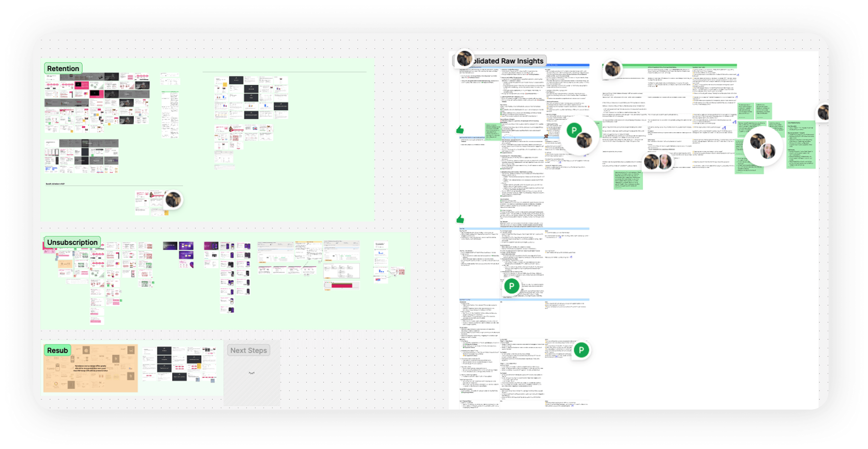
Task: Click the green P avatar in large white bubble
Action: [574, 130]
